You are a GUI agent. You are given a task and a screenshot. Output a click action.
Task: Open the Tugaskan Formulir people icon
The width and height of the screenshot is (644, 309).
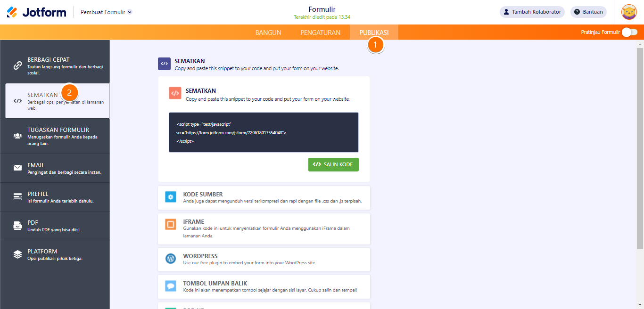point(18,136)
